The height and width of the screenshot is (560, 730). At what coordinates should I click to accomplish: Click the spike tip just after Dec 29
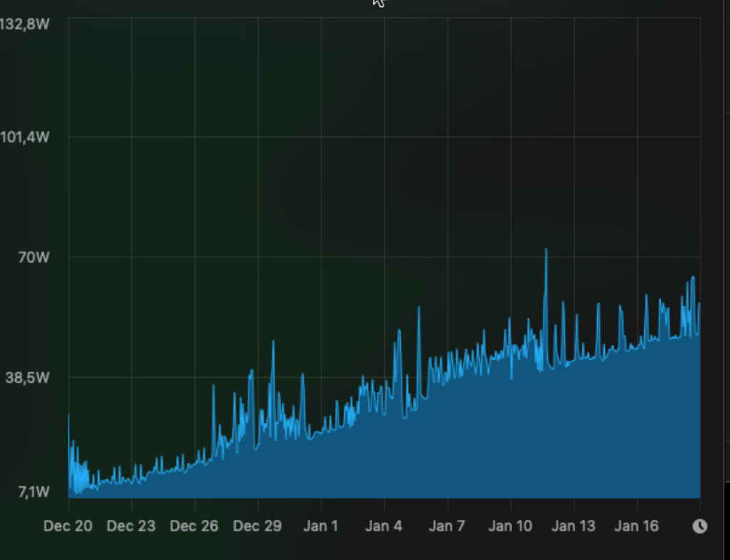point(273,341)
